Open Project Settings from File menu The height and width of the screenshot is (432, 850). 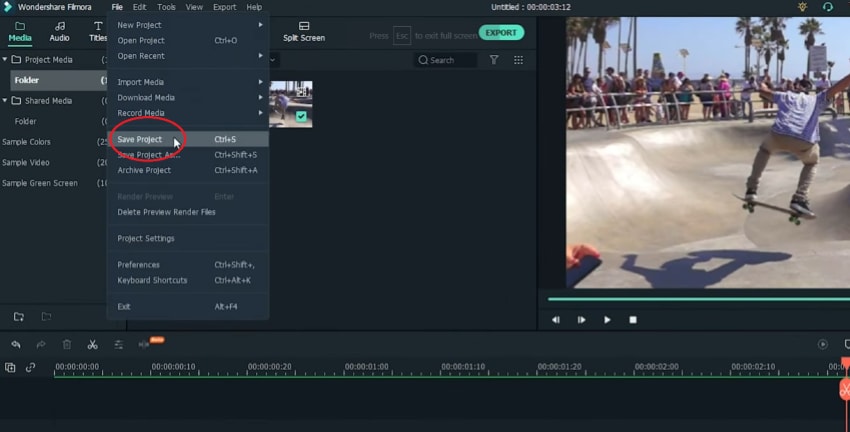click(x=188, y=238)
